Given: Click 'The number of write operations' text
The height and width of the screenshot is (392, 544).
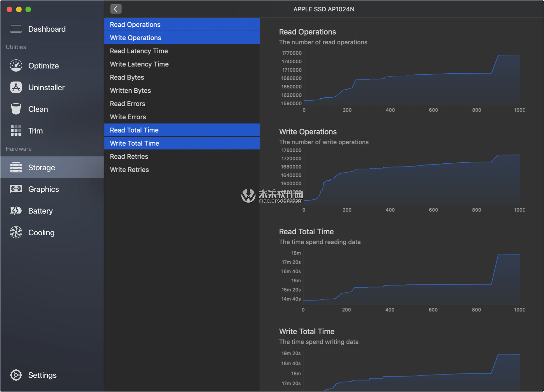Looking at the screenshot, I should point(324,142).
